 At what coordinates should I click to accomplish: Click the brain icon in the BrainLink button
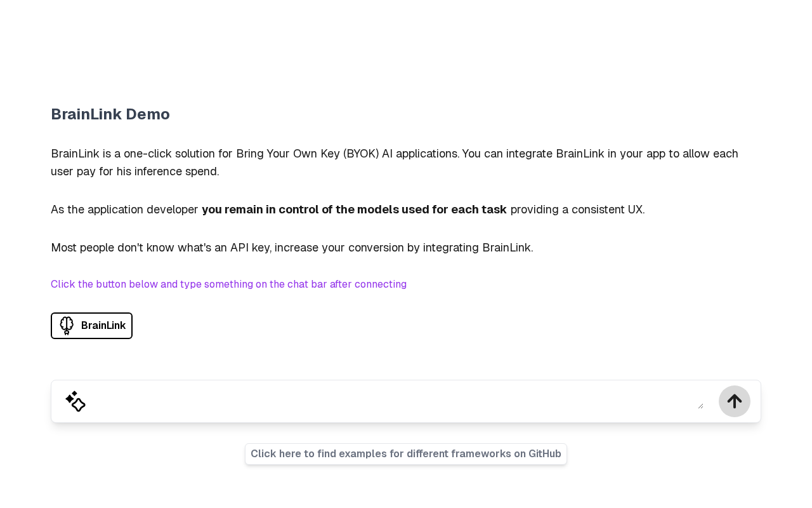pyautogui.click(x=67, y=326)
